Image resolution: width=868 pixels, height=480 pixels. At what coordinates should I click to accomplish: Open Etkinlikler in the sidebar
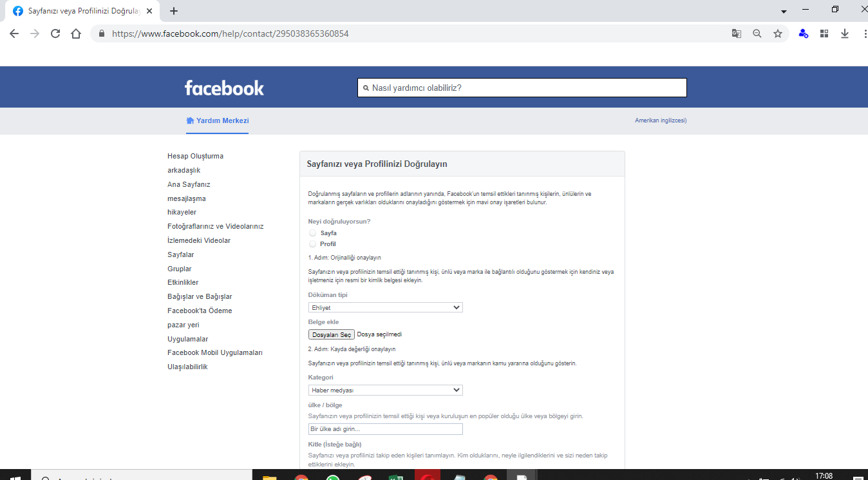[183, 282]
